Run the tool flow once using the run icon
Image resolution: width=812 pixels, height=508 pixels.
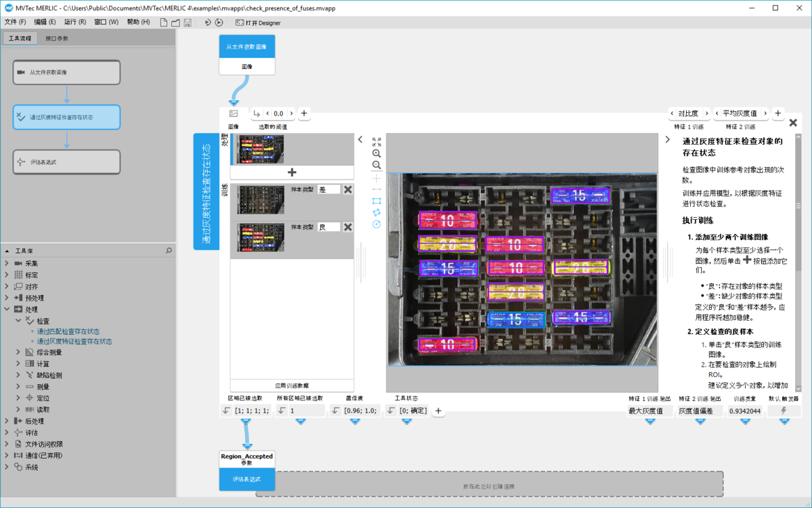click(x=208, y=22)
